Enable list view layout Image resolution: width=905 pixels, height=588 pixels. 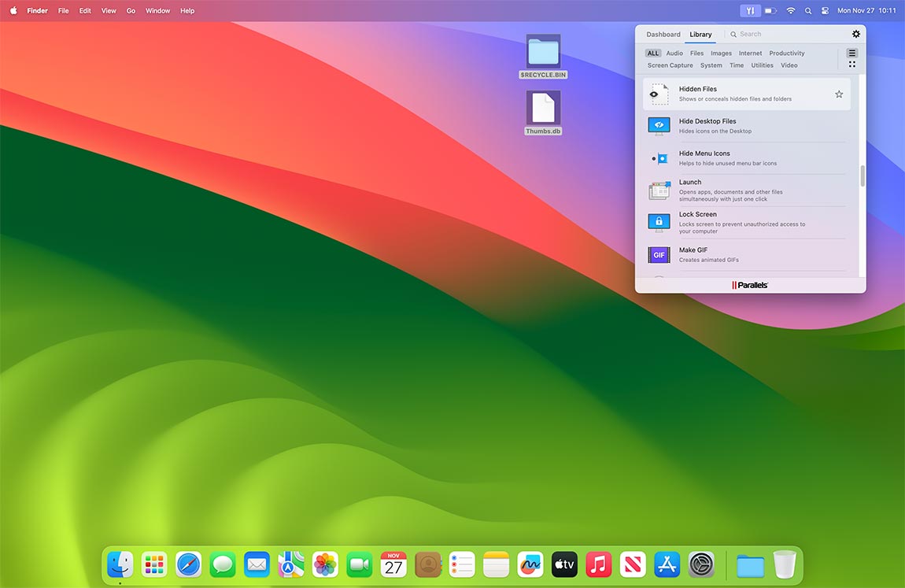click(852, 52)
